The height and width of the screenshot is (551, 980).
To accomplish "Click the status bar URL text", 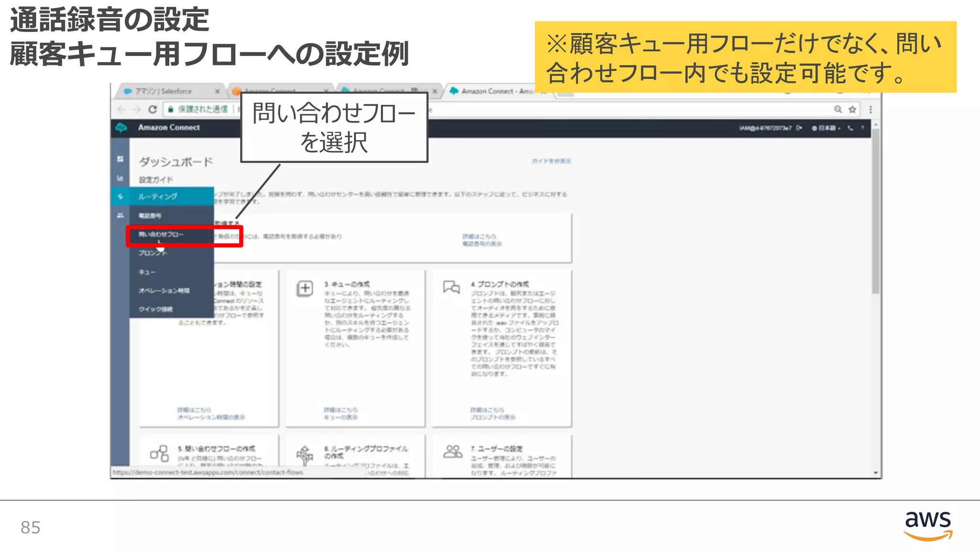I will (x=208, y=473).
